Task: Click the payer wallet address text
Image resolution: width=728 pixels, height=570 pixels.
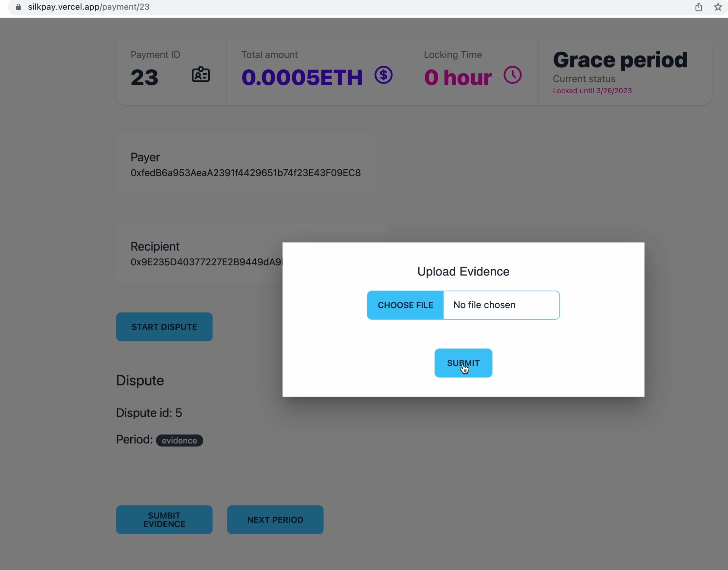Action: [x=245, y=172]
